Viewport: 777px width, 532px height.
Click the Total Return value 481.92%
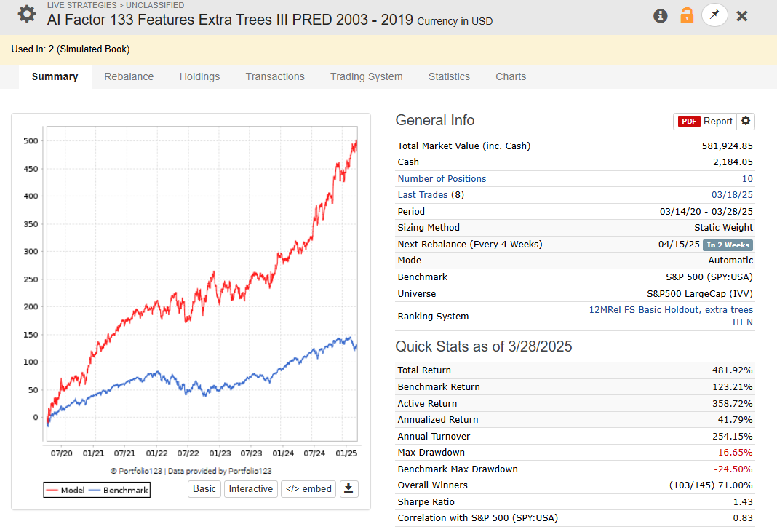coord(733,370)
